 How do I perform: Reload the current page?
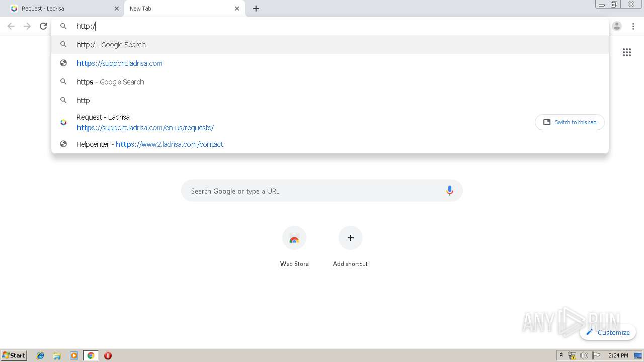43,26
